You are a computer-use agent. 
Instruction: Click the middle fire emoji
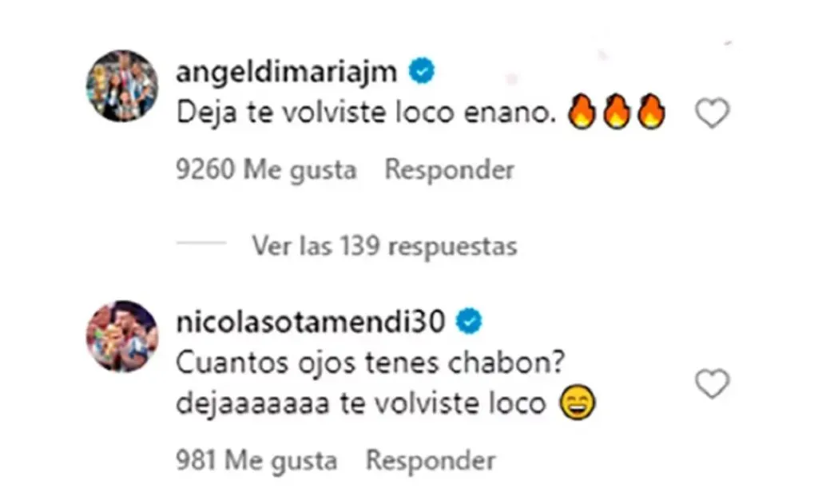617,111
